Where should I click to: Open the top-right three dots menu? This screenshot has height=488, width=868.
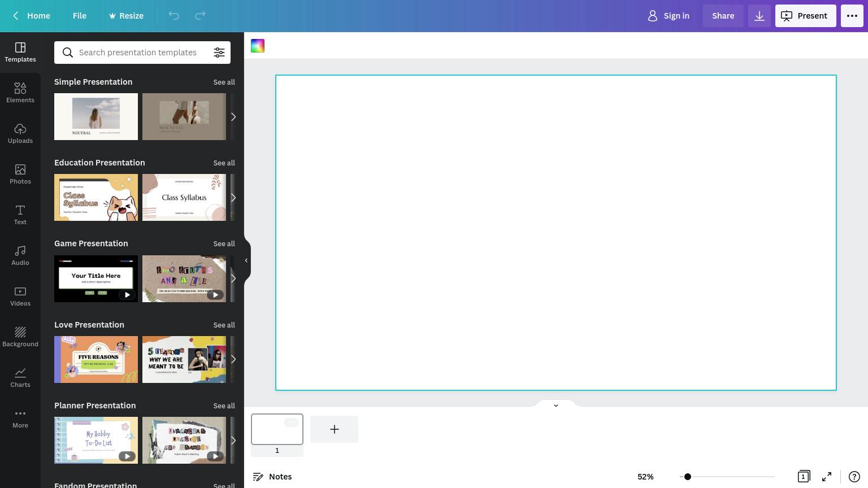click(852, 16)
